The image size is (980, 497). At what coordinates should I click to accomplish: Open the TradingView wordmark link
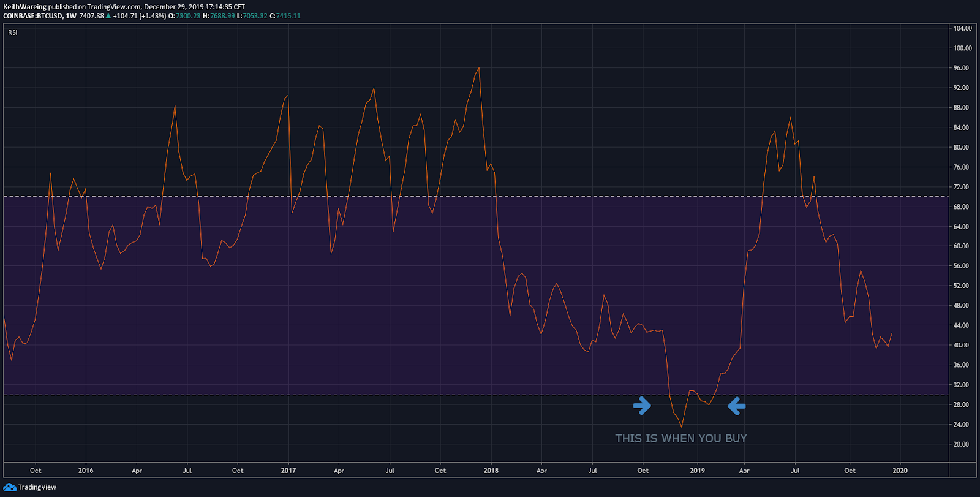(x=37, y=487)
